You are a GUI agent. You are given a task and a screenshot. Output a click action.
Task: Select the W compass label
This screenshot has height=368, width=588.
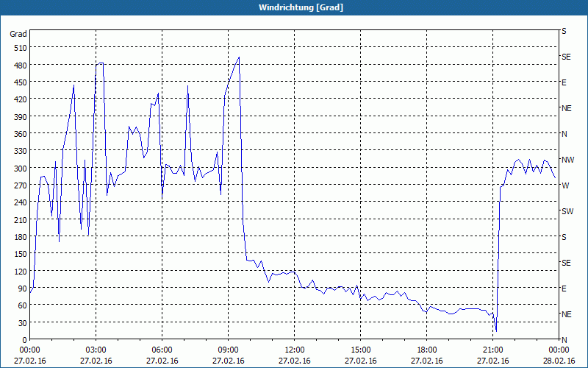565,185
